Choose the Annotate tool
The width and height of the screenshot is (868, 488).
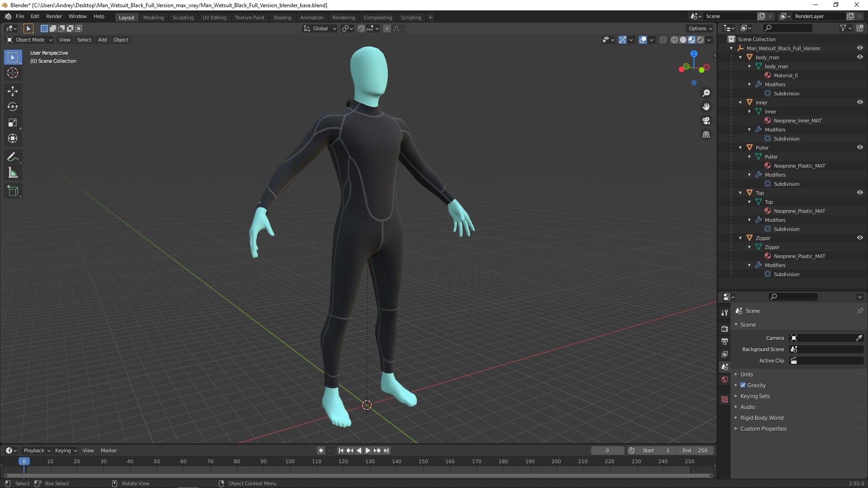tap(13, 157)
